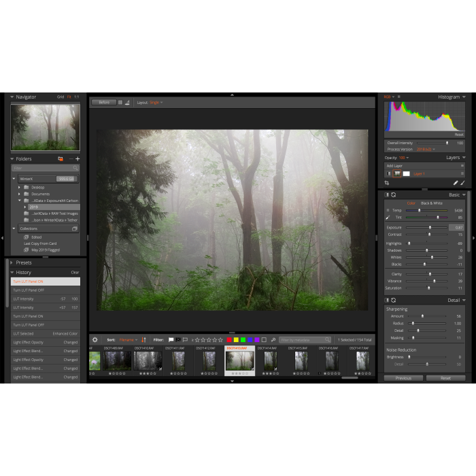Click the Before button
This screenshot has width=476, height=476.
tap(104, 102)
